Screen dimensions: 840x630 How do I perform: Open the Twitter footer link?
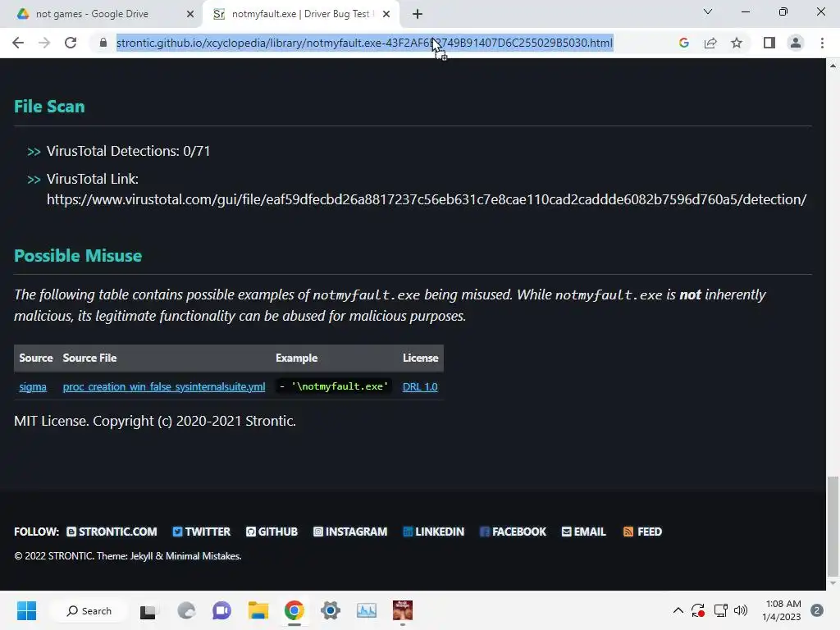[202, 532]
